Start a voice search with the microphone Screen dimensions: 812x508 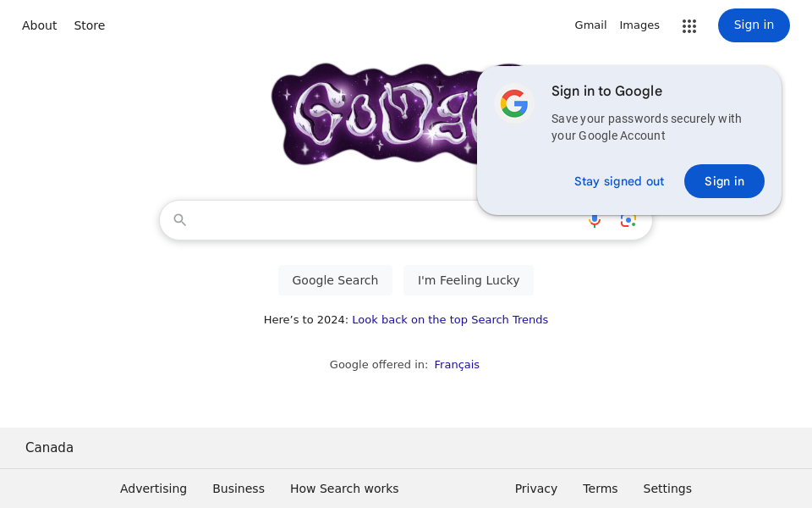coord(595,219)
